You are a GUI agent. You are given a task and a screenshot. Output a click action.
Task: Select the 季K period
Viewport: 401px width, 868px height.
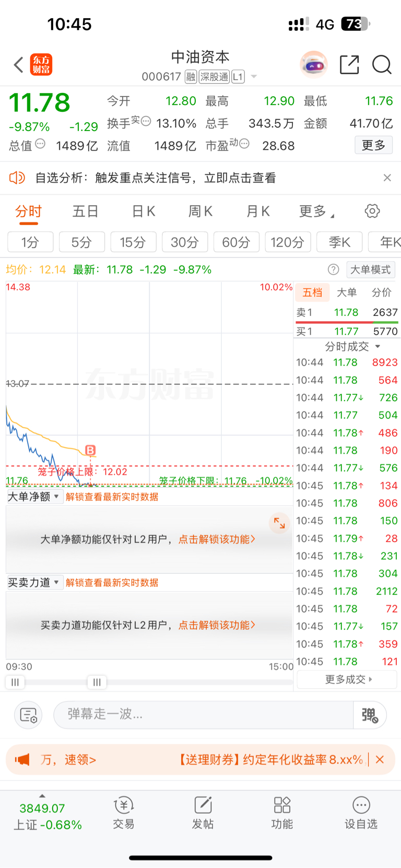pos(339,242)
